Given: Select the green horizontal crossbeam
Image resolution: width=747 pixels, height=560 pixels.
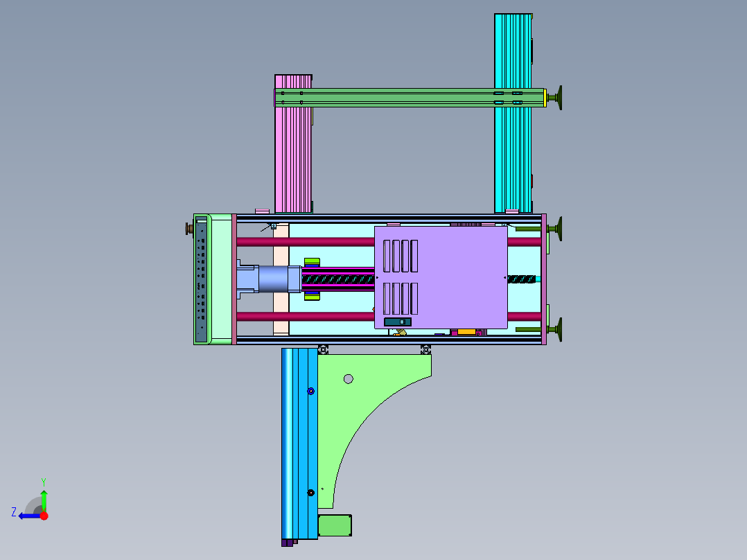Looking at the screenshot, I should (409, 98).
